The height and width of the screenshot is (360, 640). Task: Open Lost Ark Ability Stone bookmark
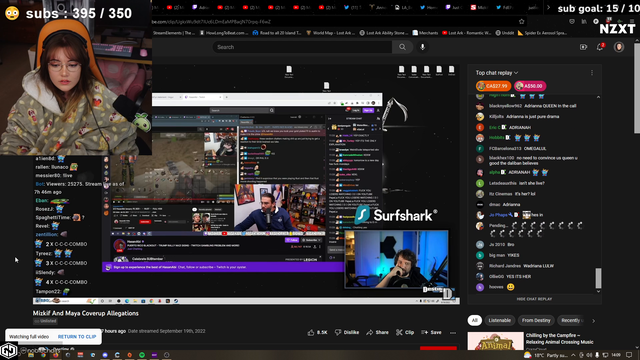click(x=383, y=33)
